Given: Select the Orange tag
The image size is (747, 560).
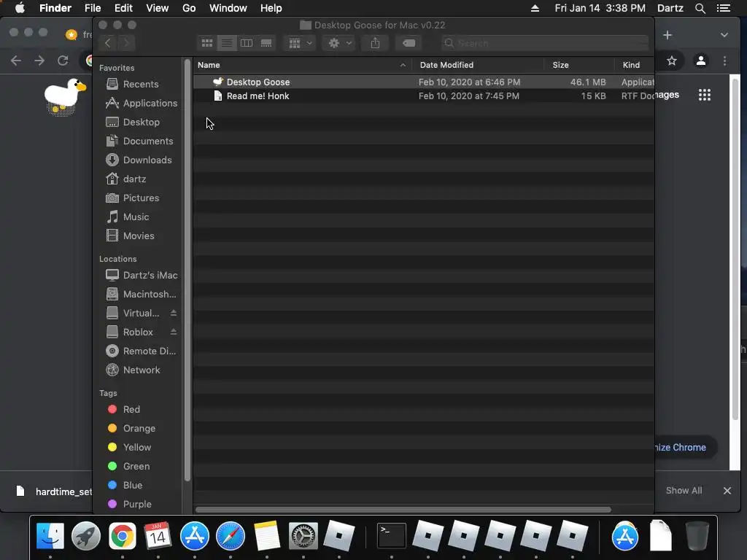Looking at the screenshot, I should tap(139, 429).
